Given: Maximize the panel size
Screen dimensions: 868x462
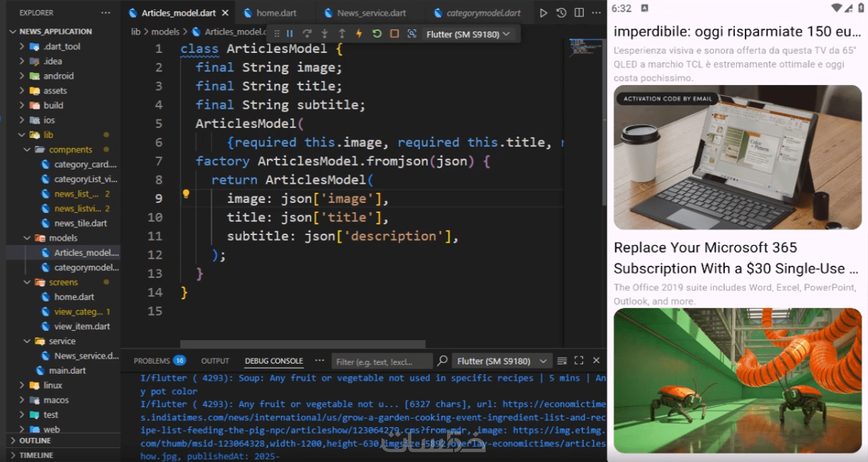Looking at the screenshot, I should click(x=579, y=361).
